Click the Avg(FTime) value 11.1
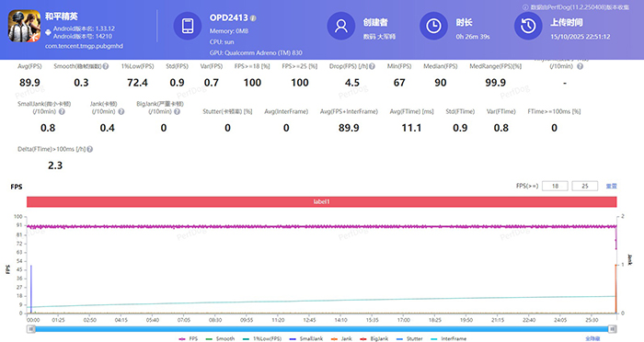Screen dimensions: 644x342 (411, 128)
